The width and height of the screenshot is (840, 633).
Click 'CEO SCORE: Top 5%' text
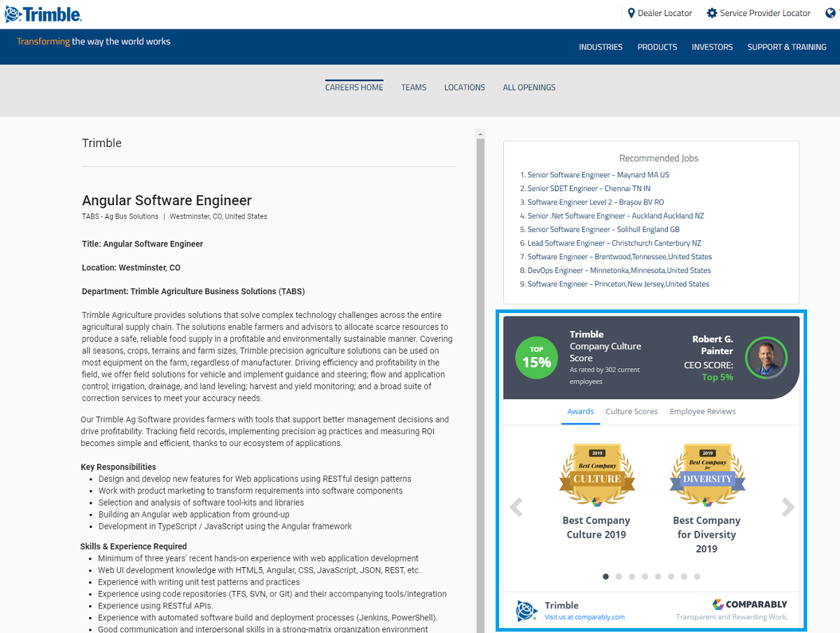click(708, 371)
